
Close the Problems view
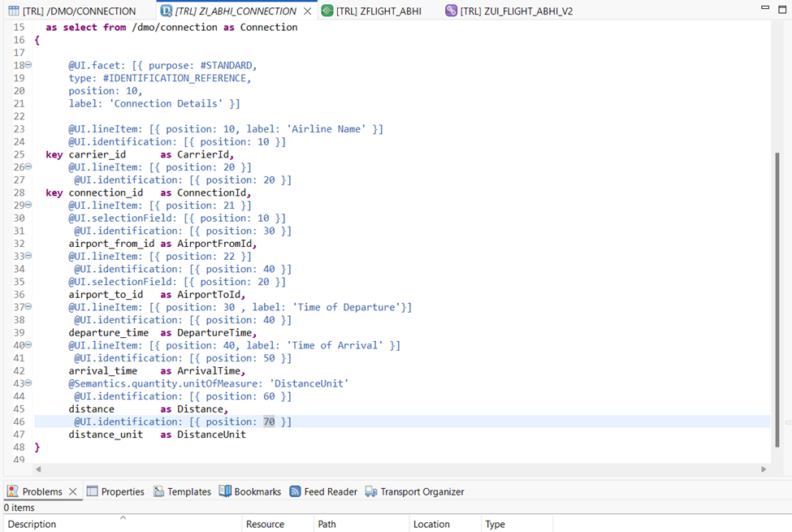pyautogui.click(x=72, y=491)
